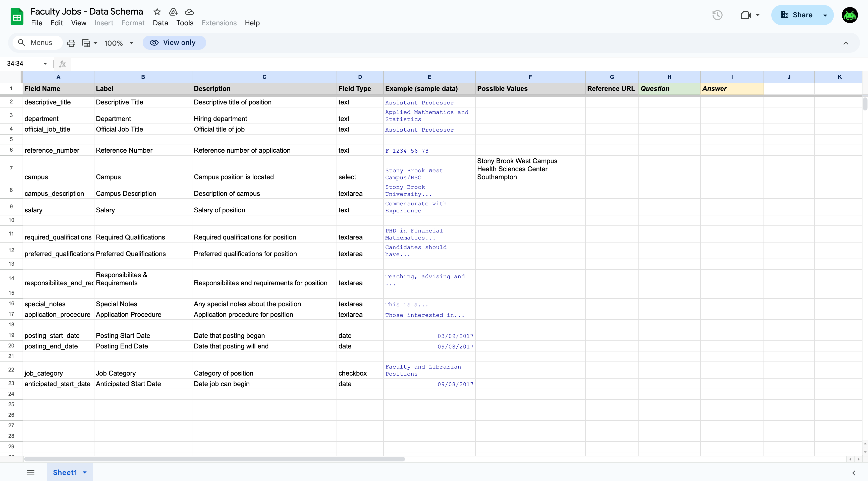Open the Edit menu
The image size is (868, 481).
tap(57, 23)
